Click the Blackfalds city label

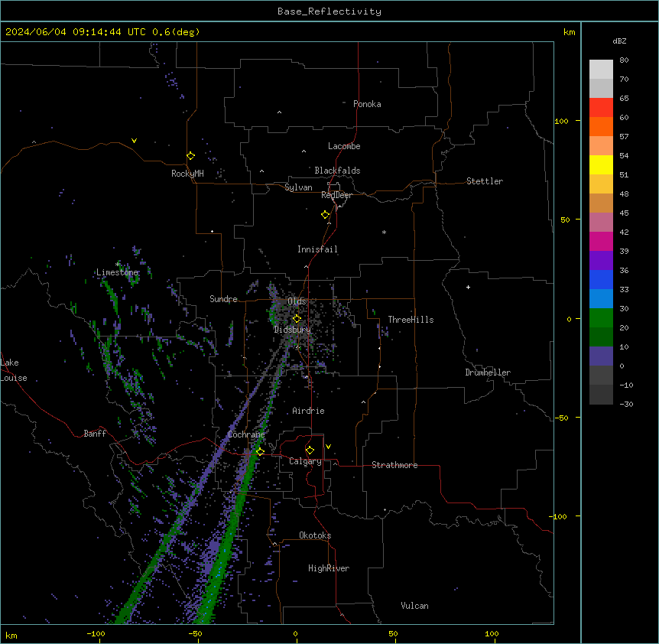coord(337,171)
